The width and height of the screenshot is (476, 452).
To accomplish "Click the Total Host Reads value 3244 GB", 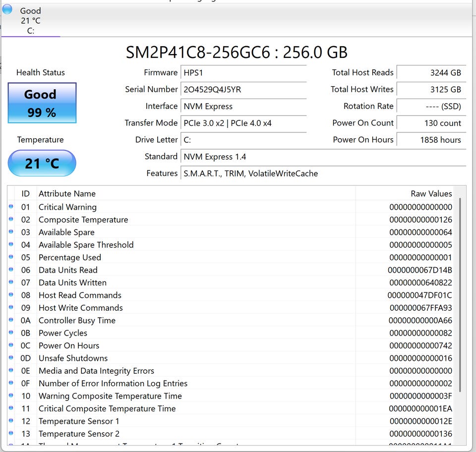I will point(431,73).
